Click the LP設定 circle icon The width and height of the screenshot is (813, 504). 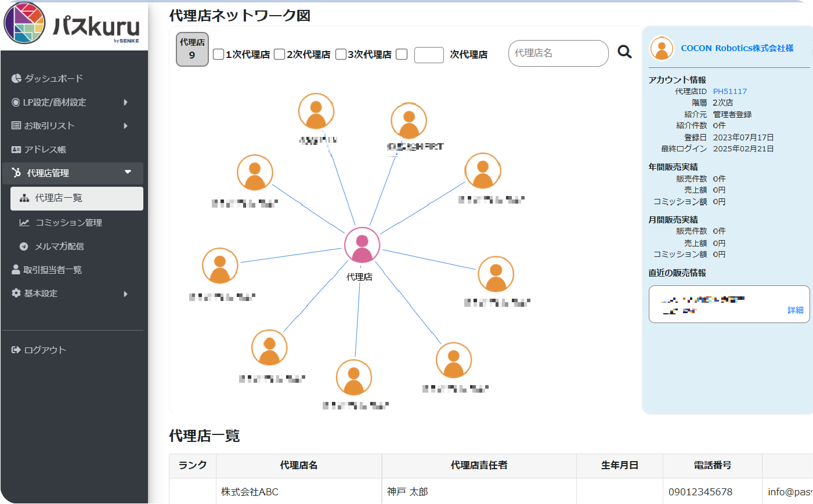16,102
